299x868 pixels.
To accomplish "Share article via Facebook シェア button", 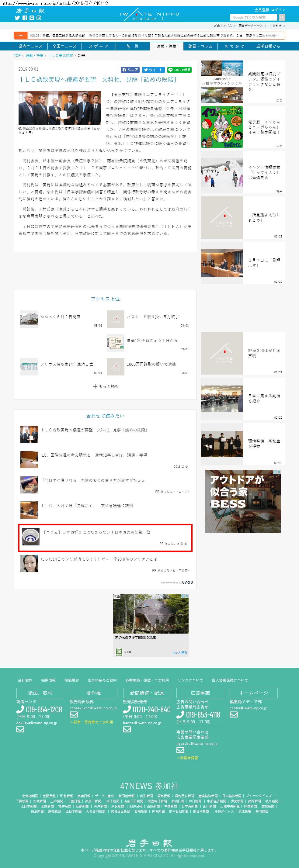I will click(x=130, y=70).
